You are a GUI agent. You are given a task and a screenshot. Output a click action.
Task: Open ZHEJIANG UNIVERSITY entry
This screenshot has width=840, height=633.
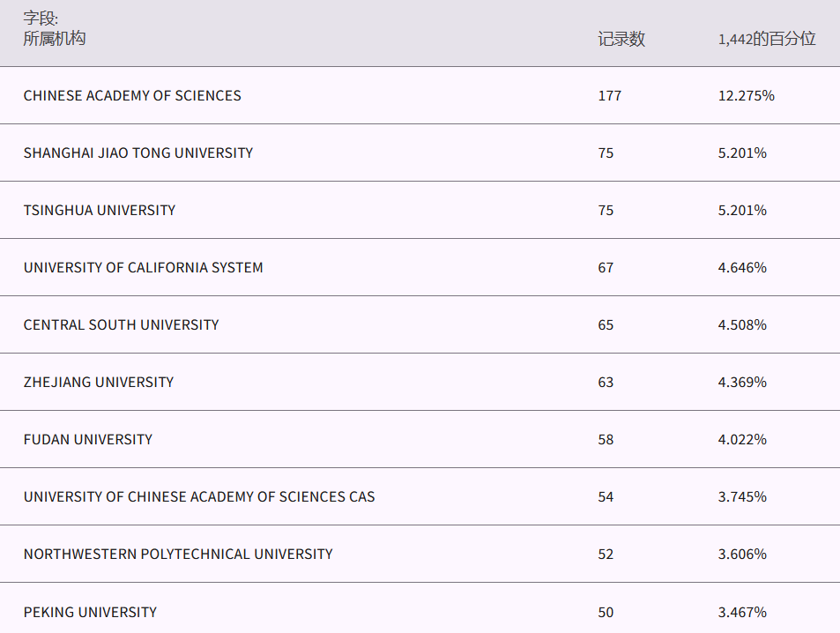click(99, 382)
